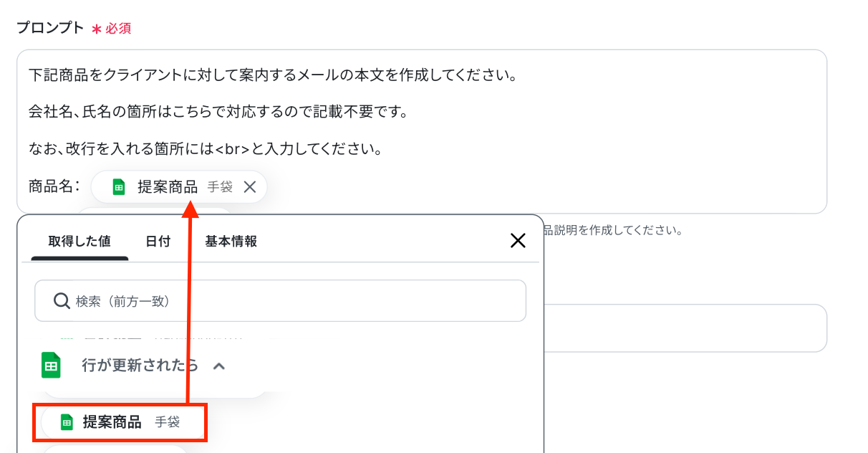Select the 取得した値 tab

[79, 242]
